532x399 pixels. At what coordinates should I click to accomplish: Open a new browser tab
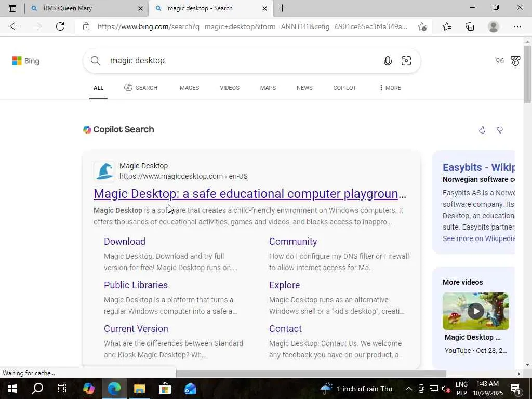[282, 8]
